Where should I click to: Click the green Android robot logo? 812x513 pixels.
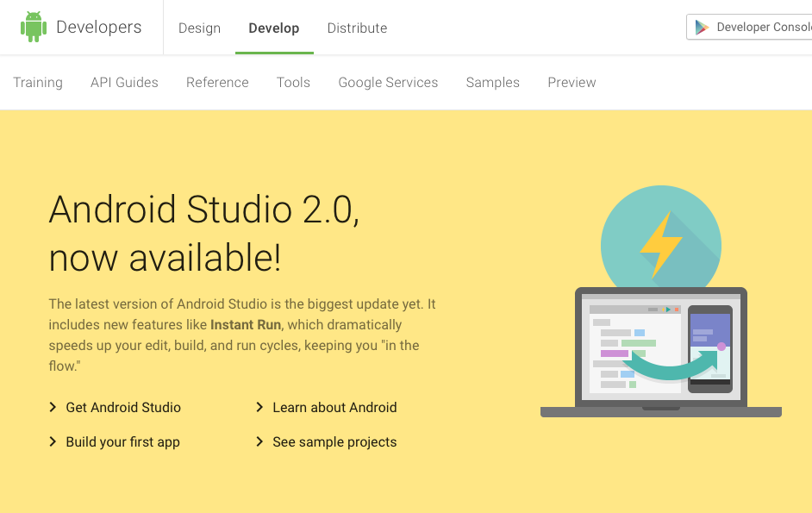[x=34, y=27]
